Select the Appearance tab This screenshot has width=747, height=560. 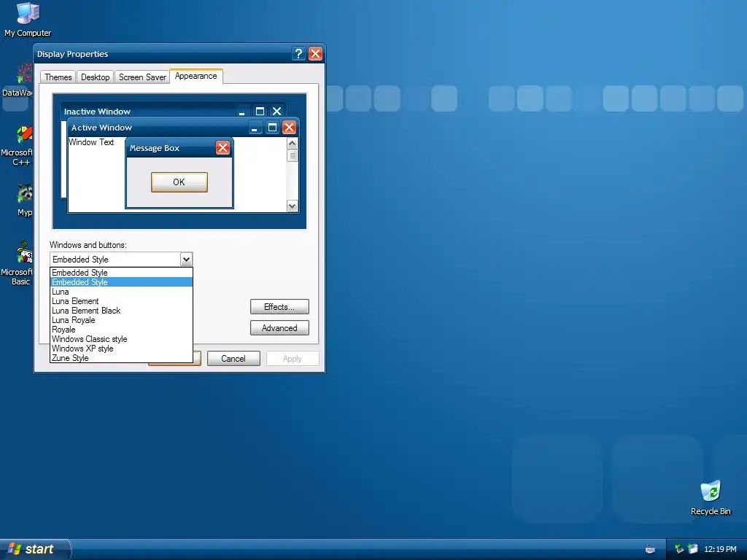point(196,76)
